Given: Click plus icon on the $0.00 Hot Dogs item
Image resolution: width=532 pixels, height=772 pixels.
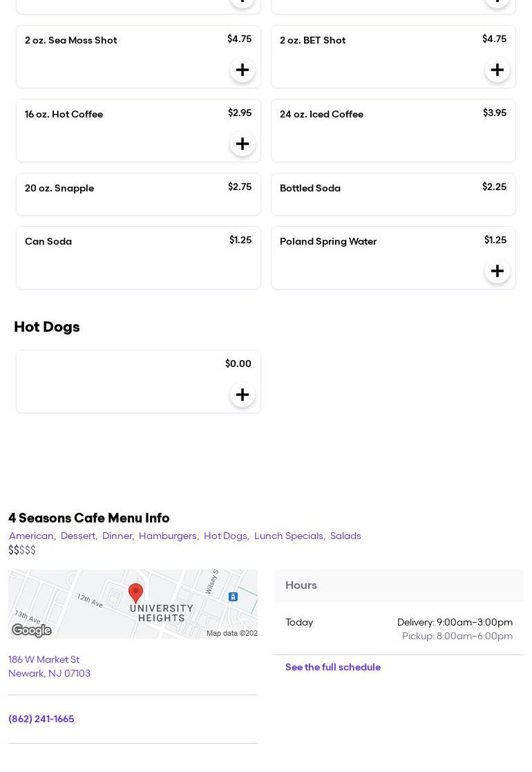Looking at the screenshot, I should (242, 395).
